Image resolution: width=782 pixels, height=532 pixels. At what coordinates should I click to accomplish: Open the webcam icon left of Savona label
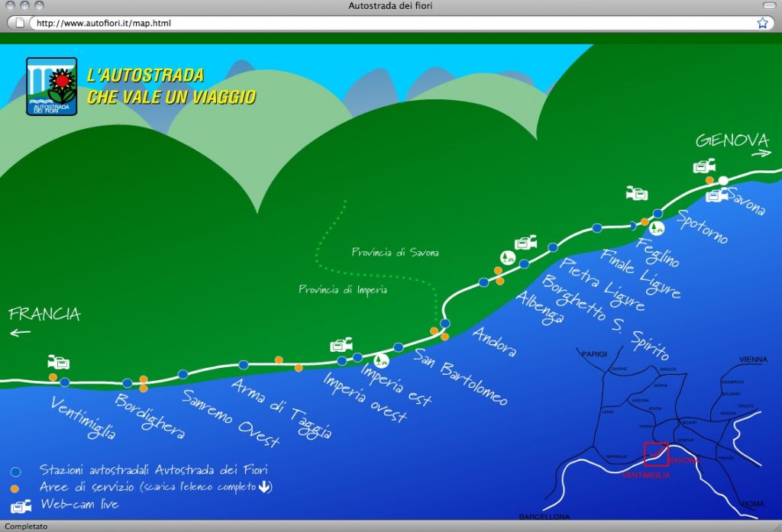coord(716,195)
